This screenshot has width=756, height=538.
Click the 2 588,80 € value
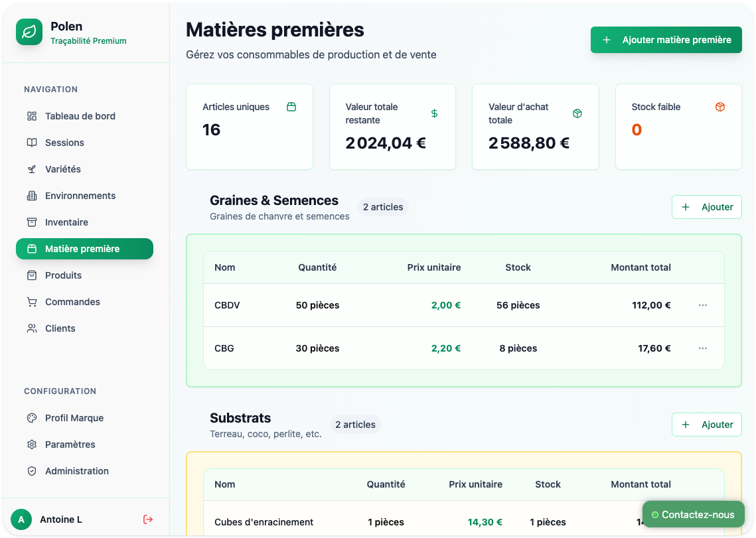529,143
